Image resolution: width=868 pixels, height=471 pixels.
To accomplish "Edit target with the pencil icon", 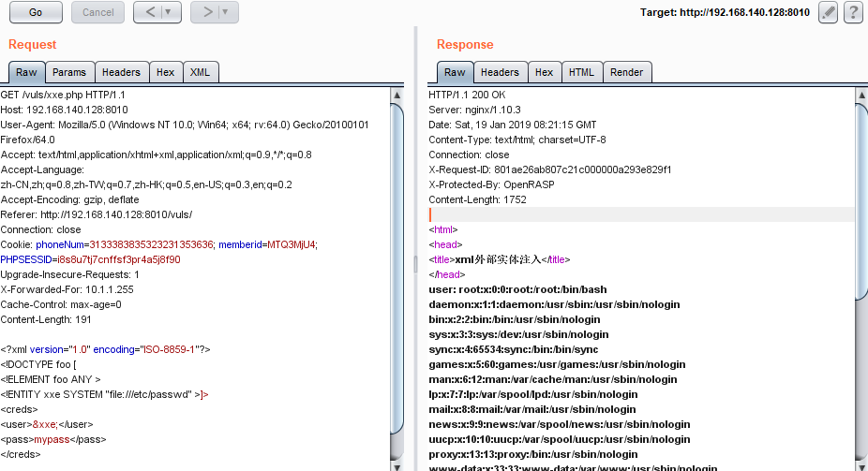I will tap(828, 12).
